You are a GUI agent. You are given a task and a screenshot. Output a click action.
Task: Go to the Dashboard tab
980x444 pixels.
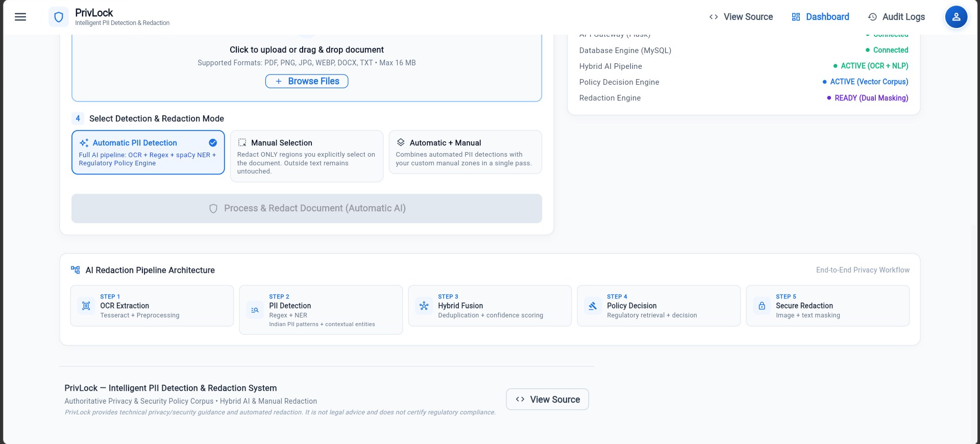pyautogui.click(x=821, y=17)
